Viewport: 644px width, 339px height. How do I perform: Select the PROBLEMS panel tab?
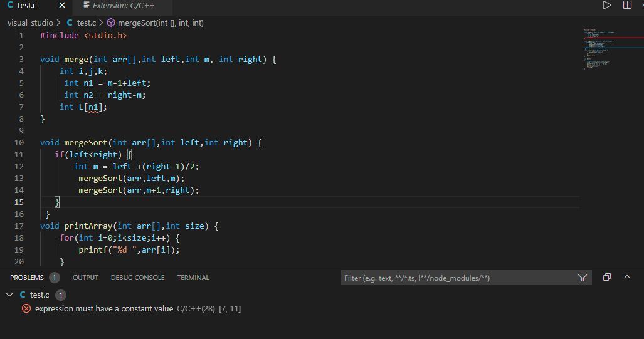[x=27, y=278]
